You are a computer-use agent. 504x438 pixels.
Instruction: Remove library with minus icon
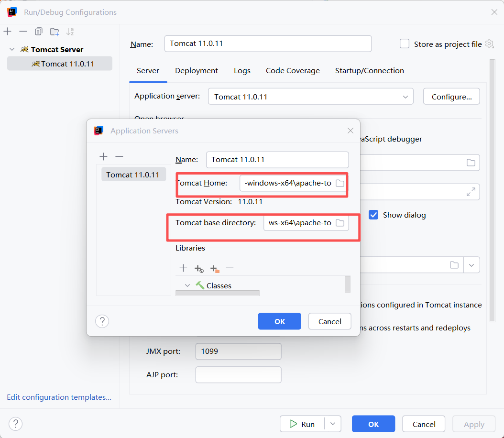pos(230,268)
